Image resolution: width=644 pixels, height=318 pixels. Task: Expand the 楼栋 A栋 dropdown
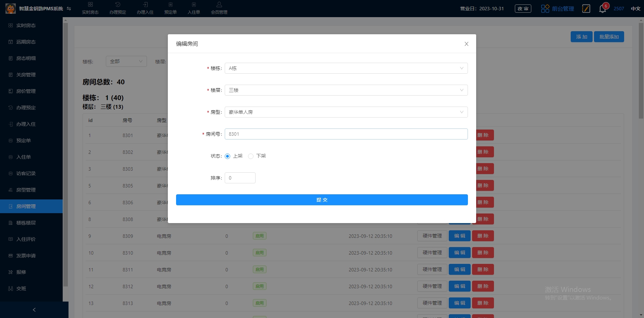coord(346,68)
